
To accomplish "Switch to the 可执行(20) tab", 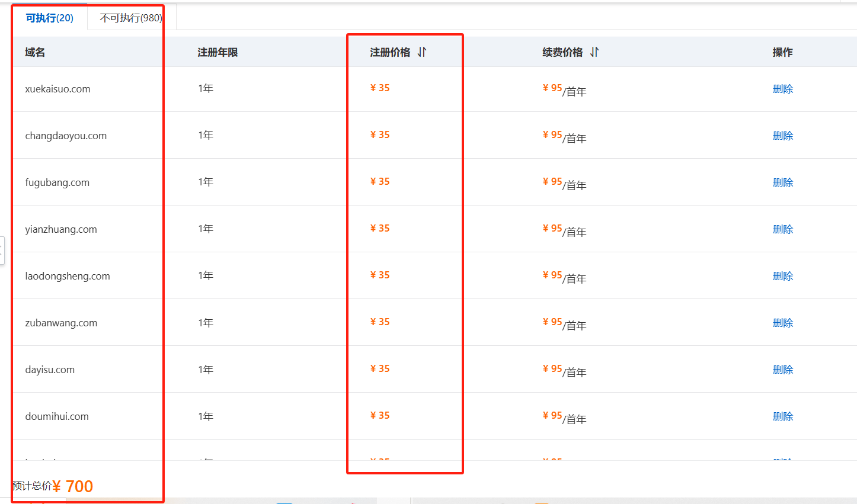I will 50,18.
